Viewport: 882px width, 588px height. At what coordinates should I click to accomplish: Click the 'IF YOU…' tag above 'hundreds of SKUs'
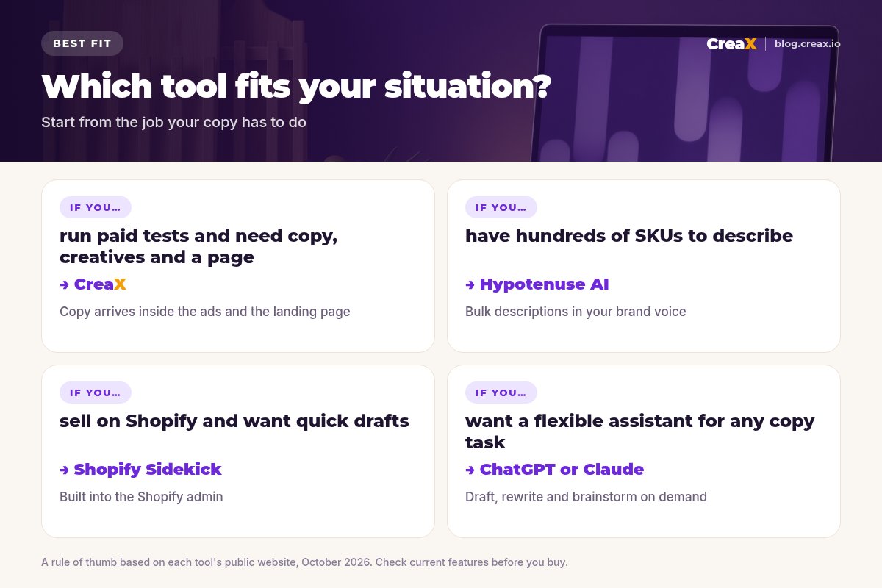[501, 207]
